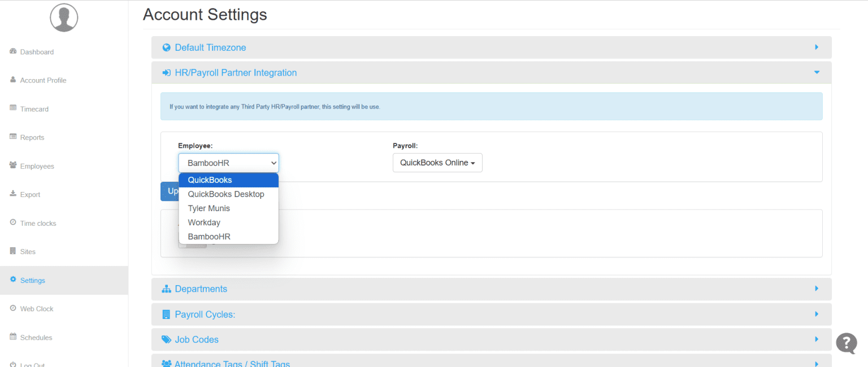Image resolution: width=868 pixels, height=367 pixels.
Task: Click the help question mark icon
Action: click(846, 344)
